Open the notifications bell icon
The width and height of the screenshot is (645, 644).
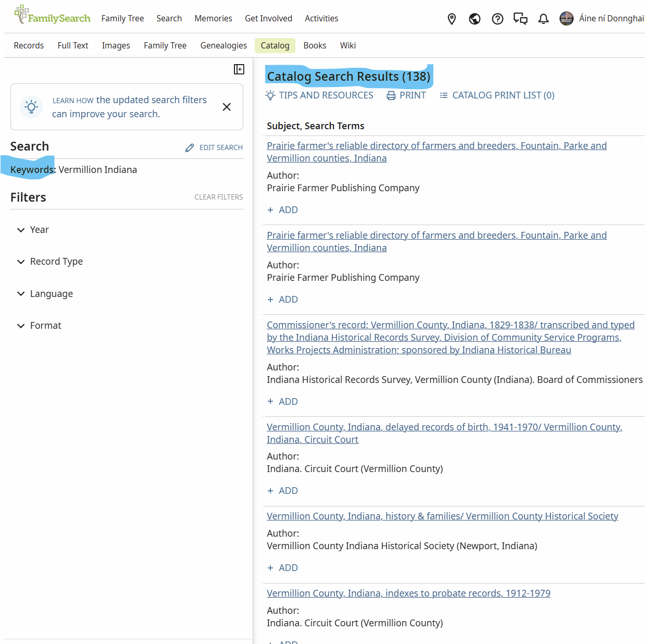[543, 19]
